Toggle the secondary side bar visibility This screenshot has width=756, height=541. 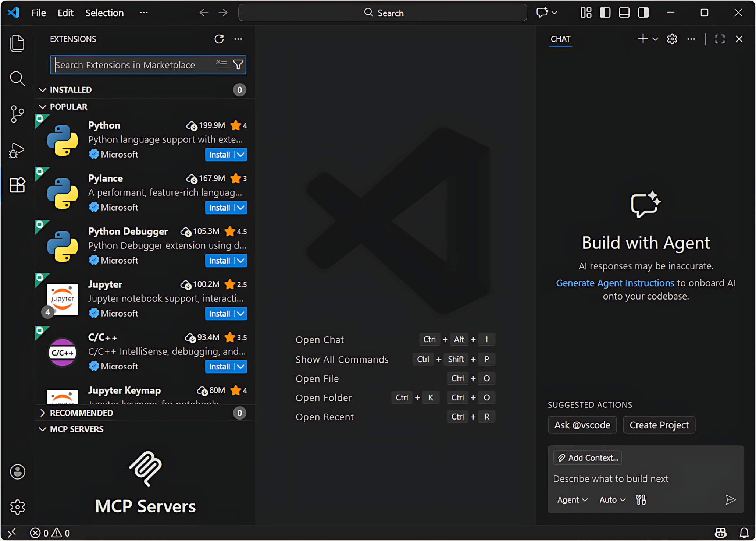643,13
